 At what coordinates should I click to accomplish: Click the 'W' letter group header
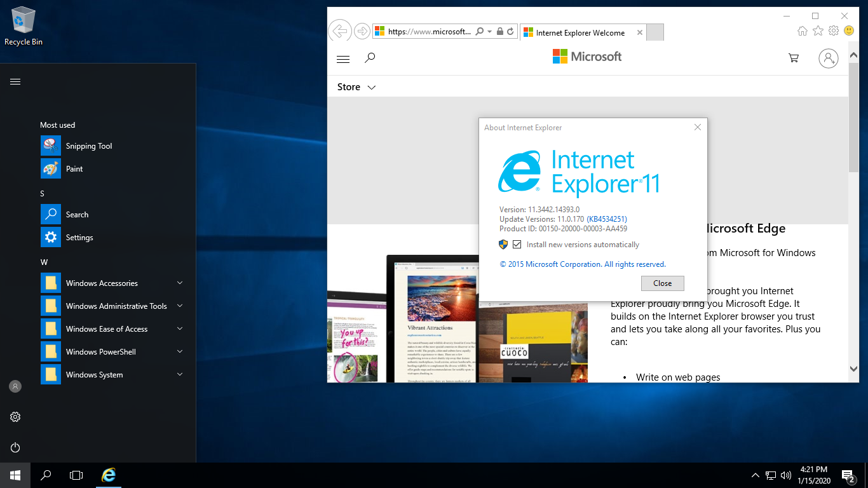(44, 262)
